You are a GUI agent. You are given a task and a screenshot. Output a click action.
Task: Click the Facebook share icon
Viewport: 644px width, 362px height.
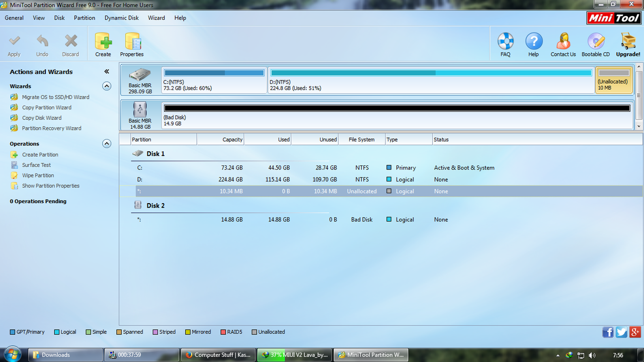(608, 332)
